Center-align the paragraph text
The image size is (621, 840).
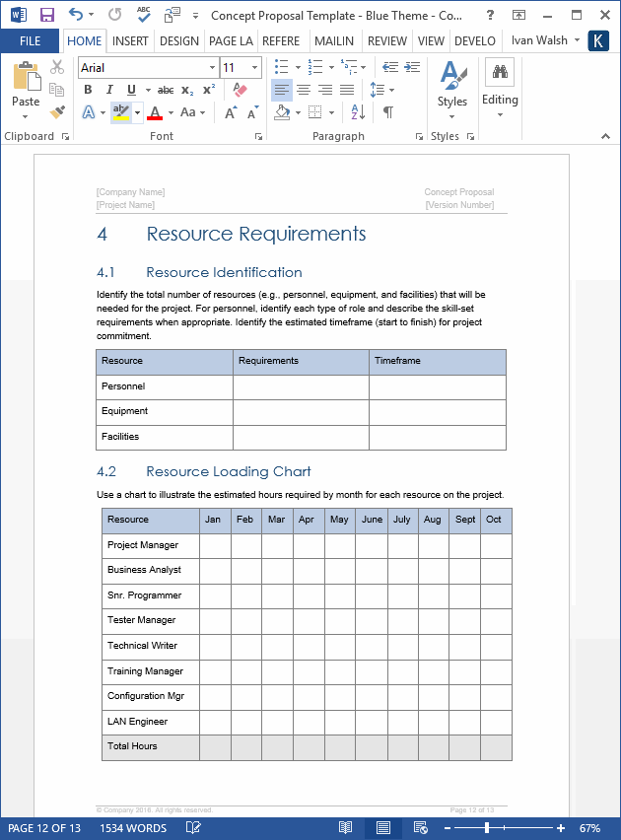coord(303,90)
